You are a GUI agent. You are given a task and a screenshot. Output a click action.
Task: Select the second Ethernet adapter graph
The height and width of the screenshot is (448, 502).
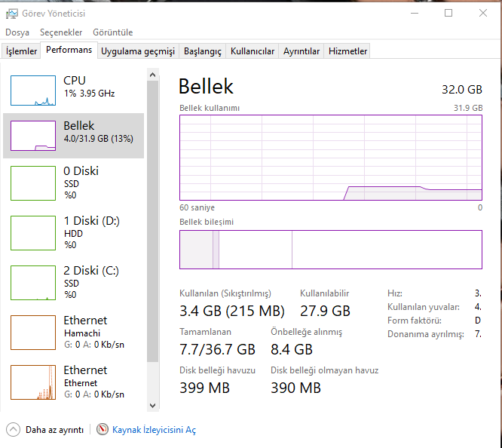[33, 380]
